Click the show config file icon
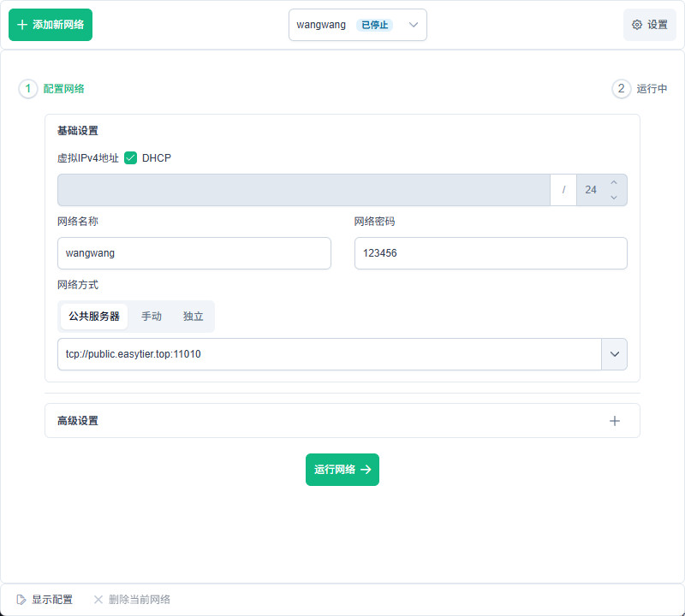This screenshot has height=616, width=685. [21, 600]
